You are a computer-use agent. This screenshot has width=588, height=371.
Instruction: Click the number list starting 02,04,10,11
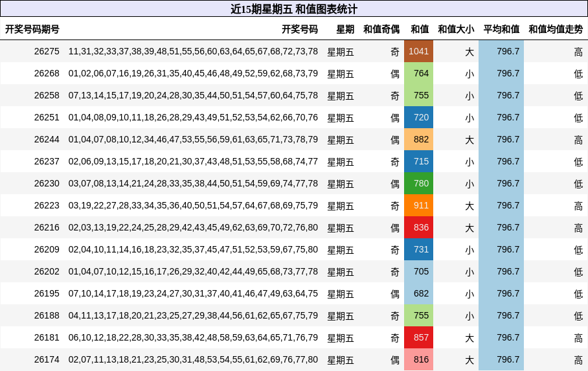193,249
